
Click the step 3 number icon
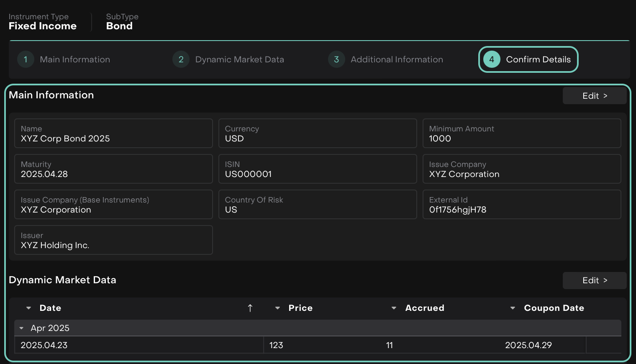(x=336, y=59)
